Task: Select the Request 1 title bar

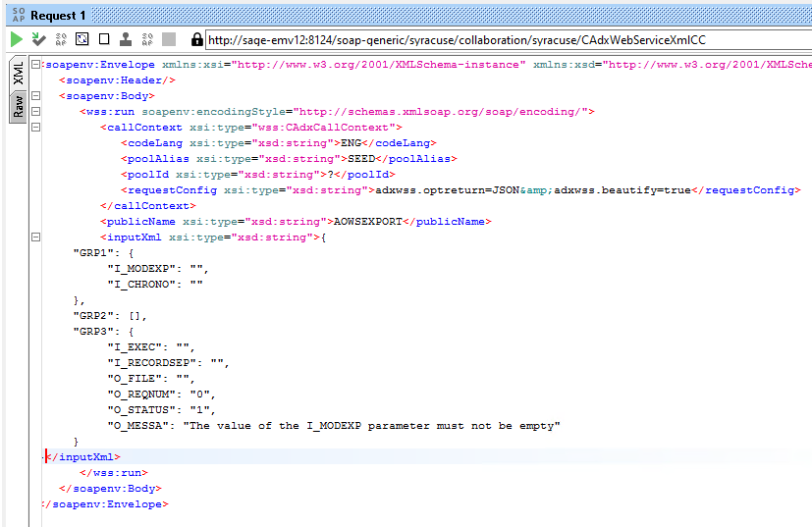Action: point(59,16)
